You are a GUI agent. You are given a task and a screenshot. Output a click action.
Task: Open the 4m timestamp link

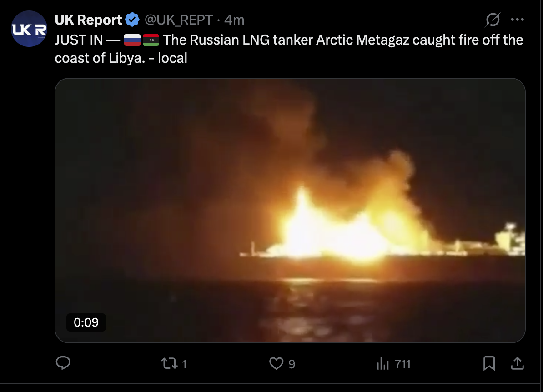(x=234, y=20)
